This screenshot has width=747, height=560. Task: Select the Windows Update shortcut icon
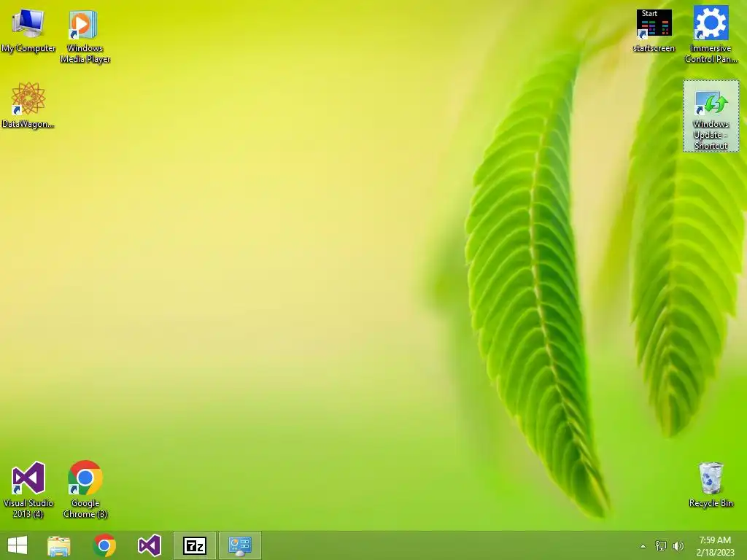coord(711,116)
